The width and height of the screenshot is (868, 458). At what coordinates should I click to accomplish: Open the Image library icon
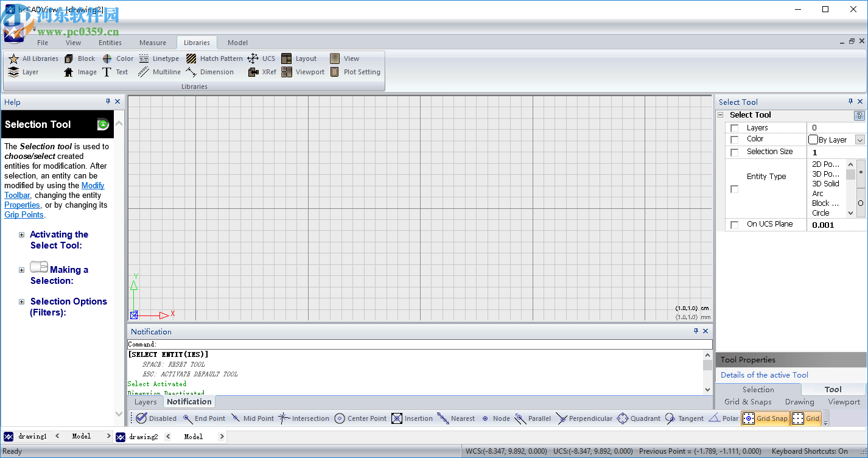coord(69,72)
